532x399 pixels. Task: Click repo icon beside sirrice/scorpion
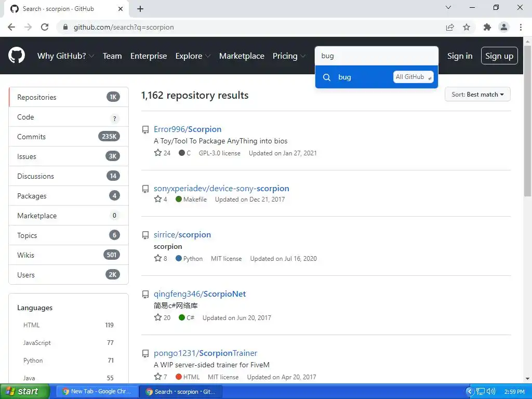point(145,235)
